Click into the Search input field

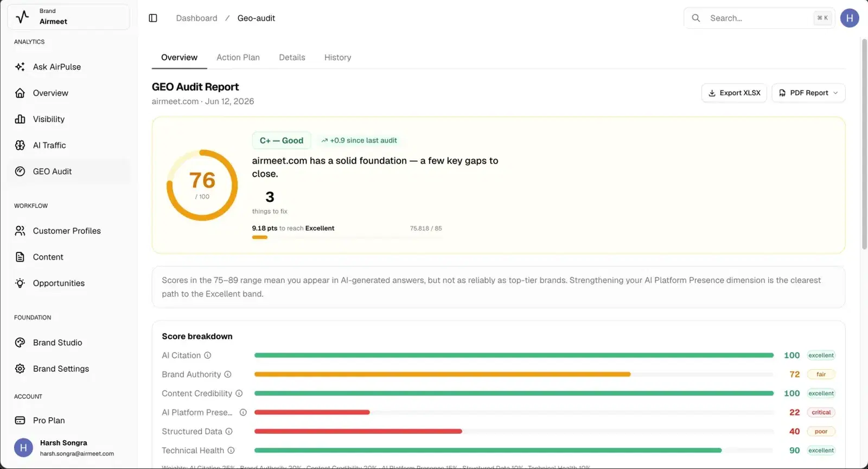tap(759, 18)
